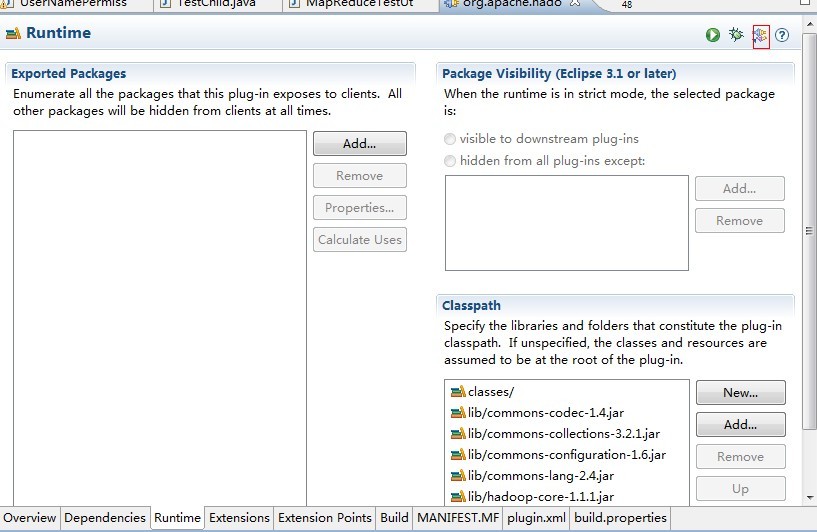Select the classes/ classpath entry

pos(490,392)
